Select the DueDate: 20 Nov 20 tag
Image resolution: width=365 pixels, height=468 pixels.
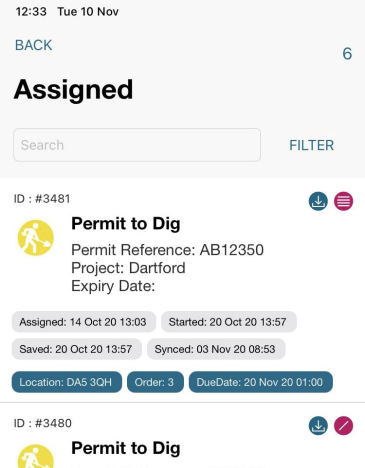261,382
